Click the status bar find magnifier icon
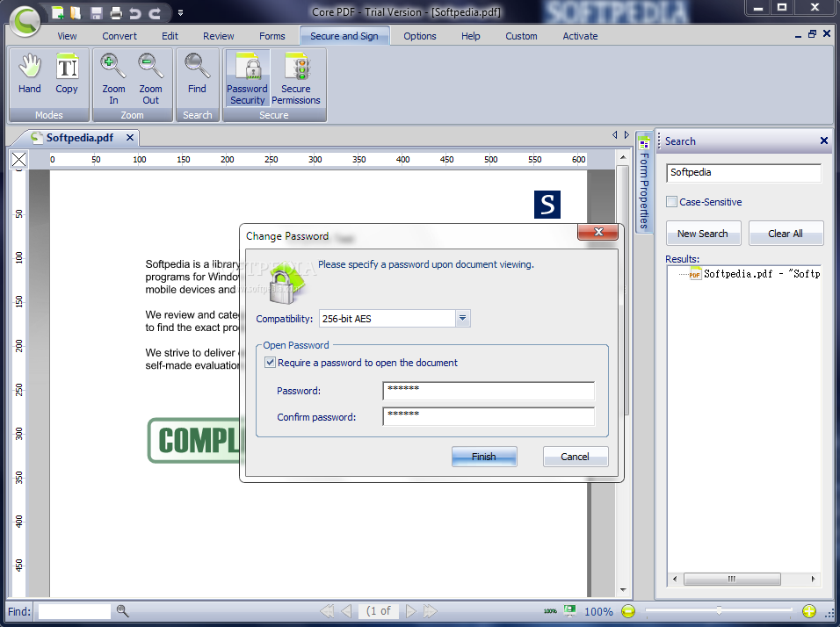The height and width of the screenshot is (627, 840). tap(122, 611)
